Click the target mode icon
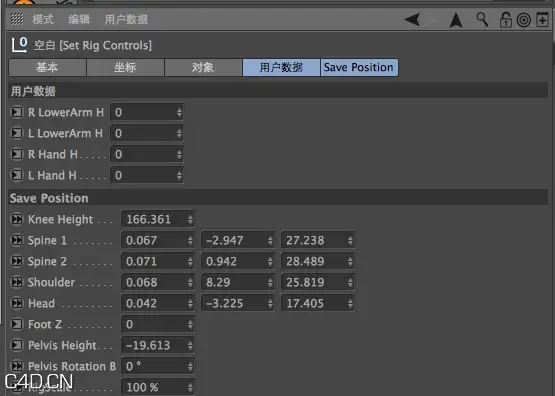The image size is (555, 396). (523, 20)
